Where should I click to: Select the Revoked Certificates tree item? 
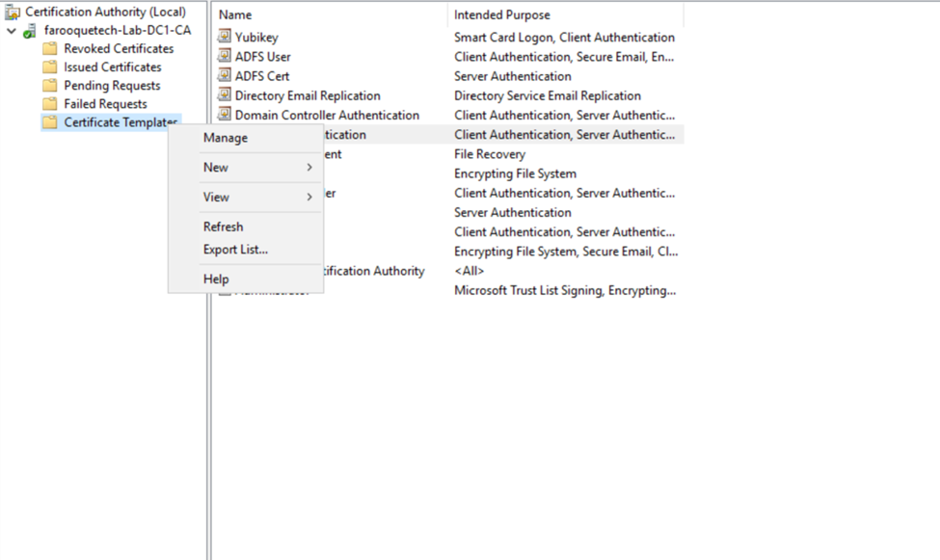click(x=119, y=48)
